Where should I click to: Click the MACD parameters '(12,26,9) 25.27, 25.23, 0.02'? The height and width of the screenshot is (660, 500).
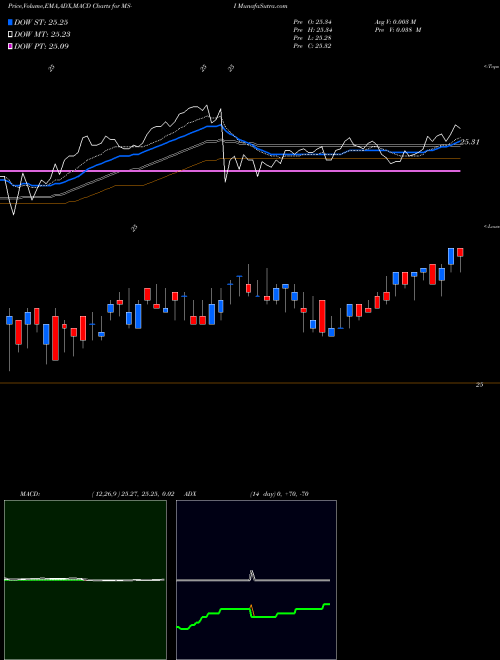click(x=133, y=494)
